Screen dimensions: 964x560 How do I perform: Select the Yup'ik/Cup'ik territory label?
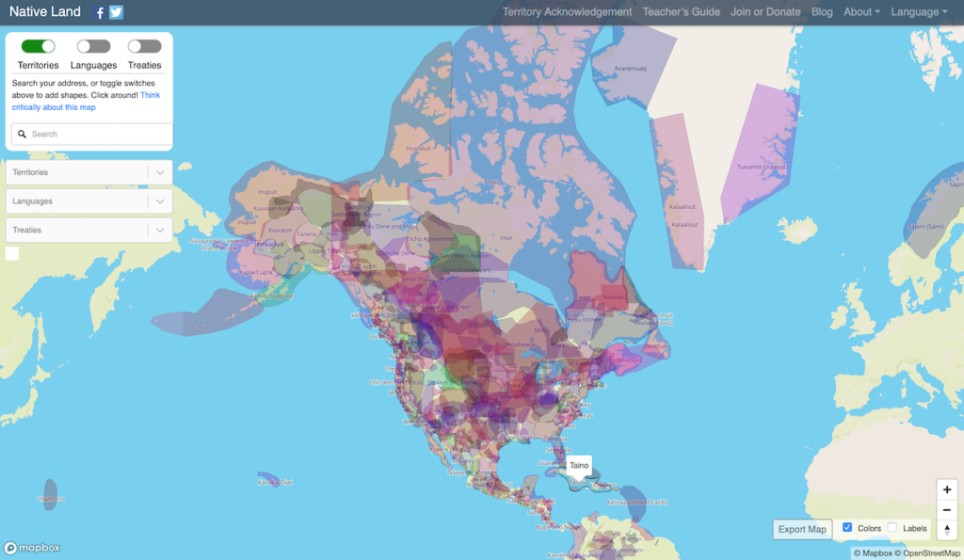pyautogui.click(x=256, y=272)
